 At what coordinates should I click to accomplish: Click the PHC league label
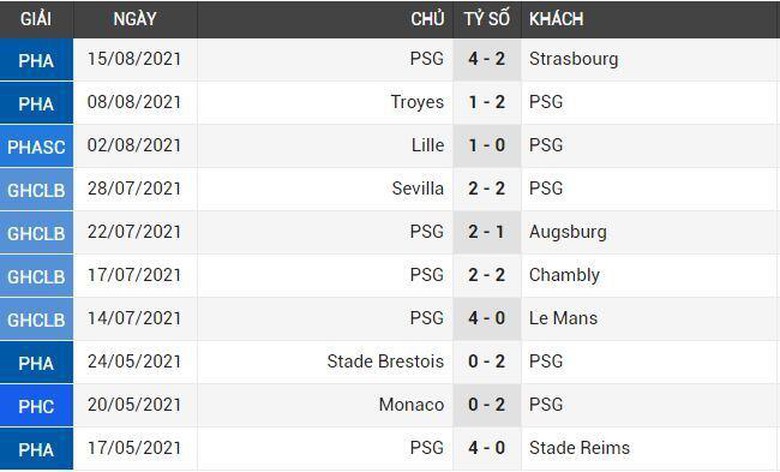click(36, 405)
